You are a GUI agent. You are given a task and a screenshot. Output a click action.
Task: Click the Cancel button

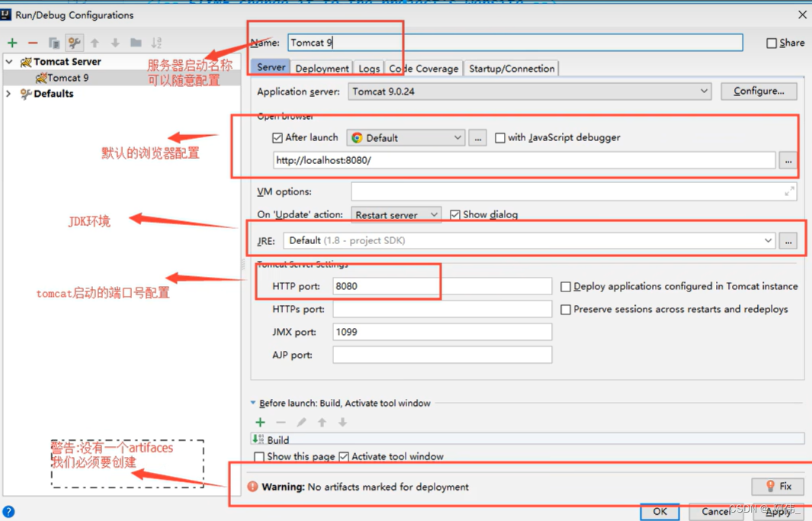click(716, 512)
